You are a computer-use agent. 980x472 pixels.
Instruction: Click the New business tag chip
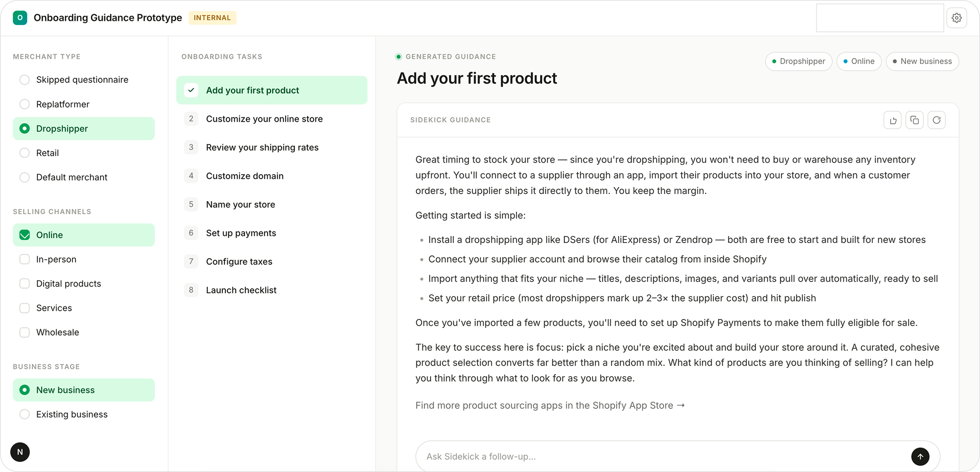[922, 62]
